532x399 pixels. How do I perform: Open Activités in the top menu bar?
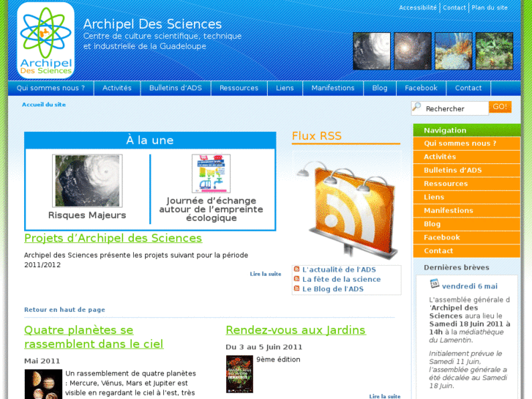click(117, 88)
